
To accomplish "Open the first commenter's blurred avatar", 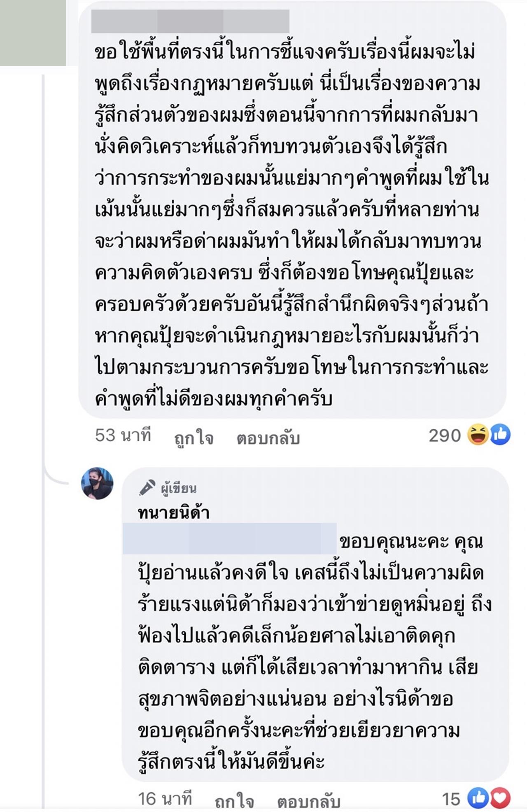I will click(33, 33).
